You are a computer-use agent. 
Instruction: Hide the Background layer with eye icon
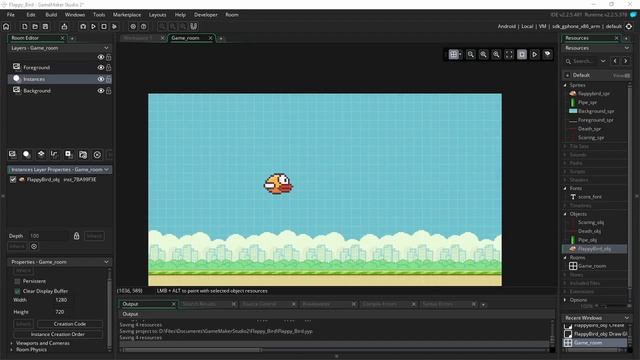(100, 91)
